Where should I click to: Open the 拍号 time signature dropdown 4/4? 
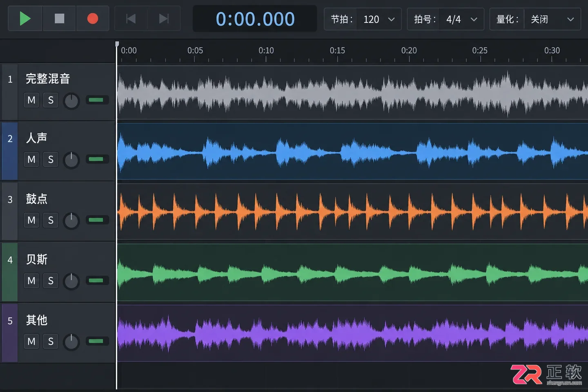[x=462, y=19]
